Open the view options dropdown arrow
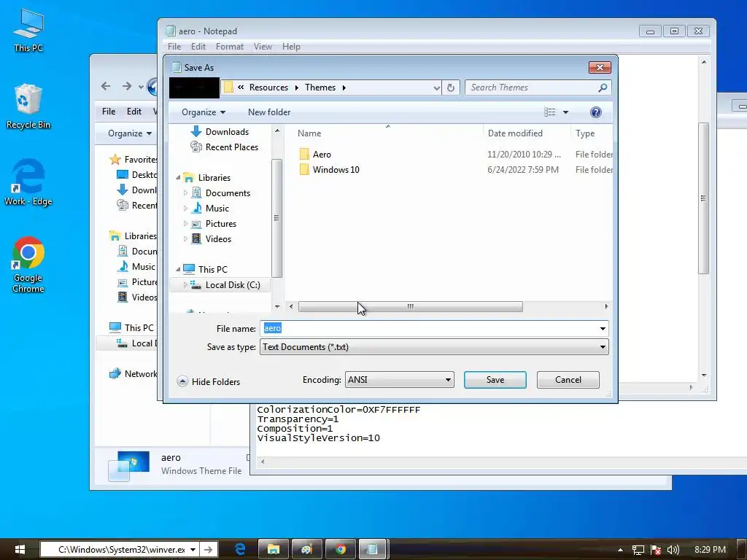Screen dimensions: 747x560 coord(565,112)
